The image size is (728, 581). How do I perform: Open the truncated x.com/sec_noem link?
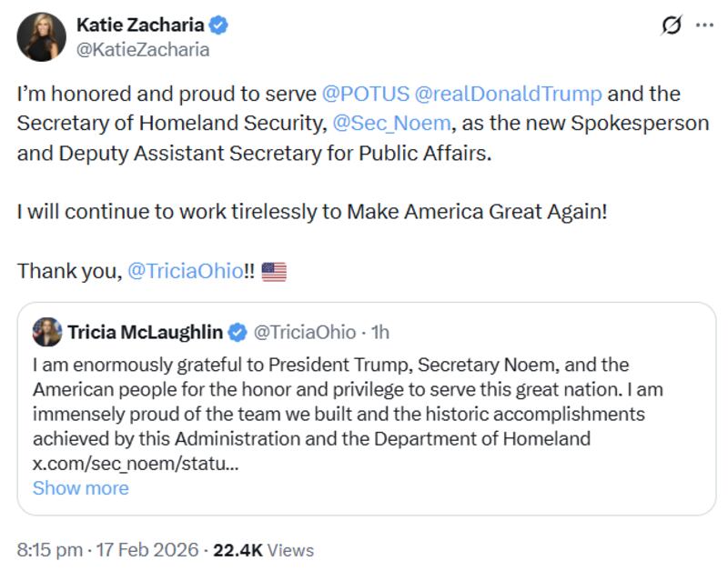[x=133, y=466]
